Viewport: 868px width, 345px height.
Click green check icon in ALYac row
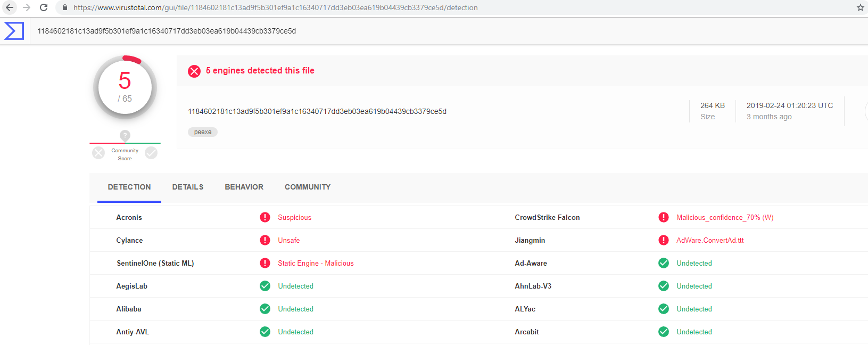pos(664,309)
